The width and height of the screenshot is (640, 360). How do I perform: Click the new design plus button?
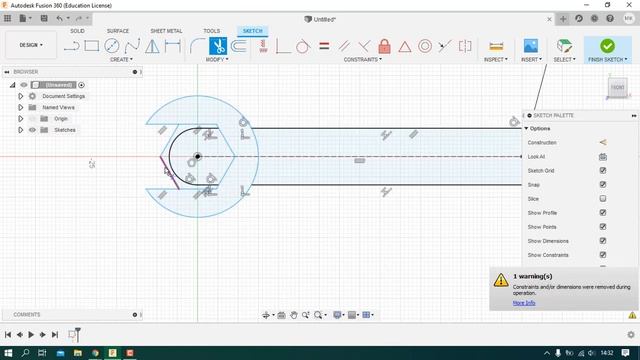click(x=563, y=19)
